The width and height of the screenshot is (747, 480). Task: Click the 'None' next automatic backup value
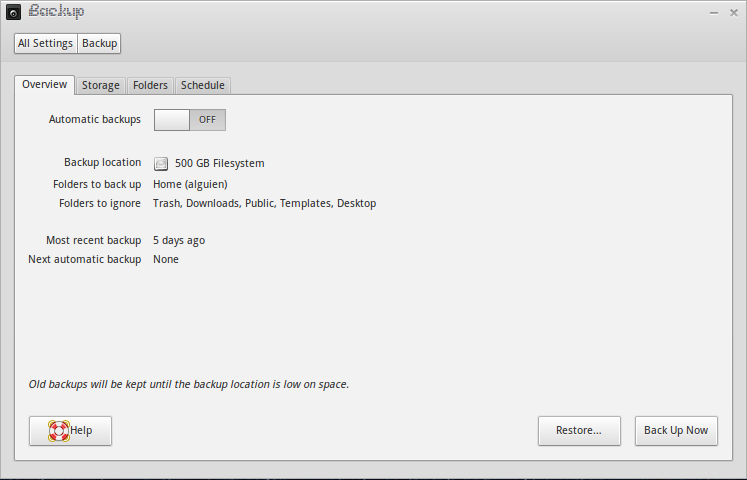tap(166, 259)
